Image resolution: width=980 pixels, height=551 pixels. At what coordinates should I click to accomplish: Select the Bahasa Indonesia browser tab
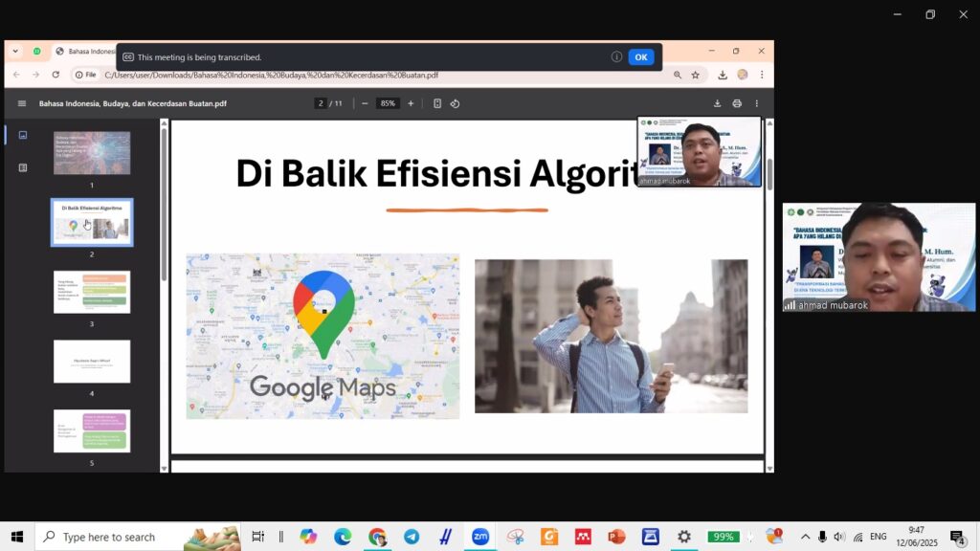pos(84,52)
